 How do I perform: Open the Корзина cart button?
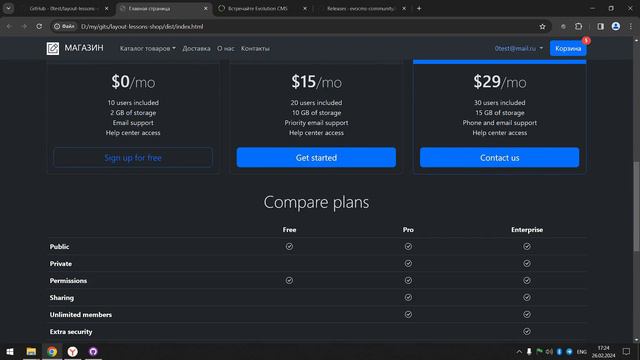coord(568,48)
